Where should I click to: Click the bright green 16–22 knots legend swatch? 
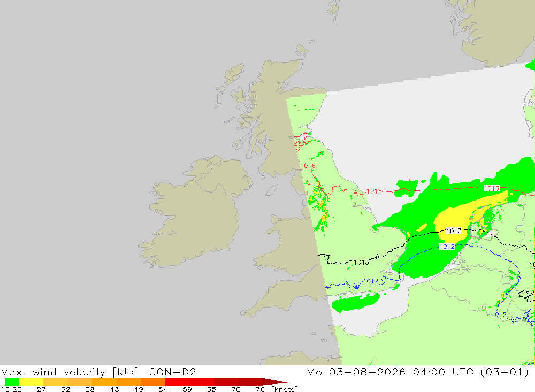[x=12, y=381]
